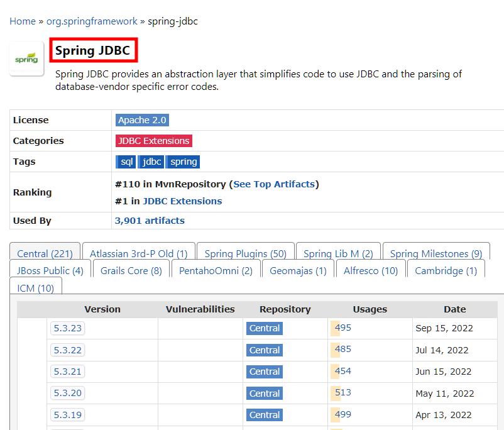The height and width of the screenshot is (430, 504).
Task: Click the Date column header
Action: point(455,309)
